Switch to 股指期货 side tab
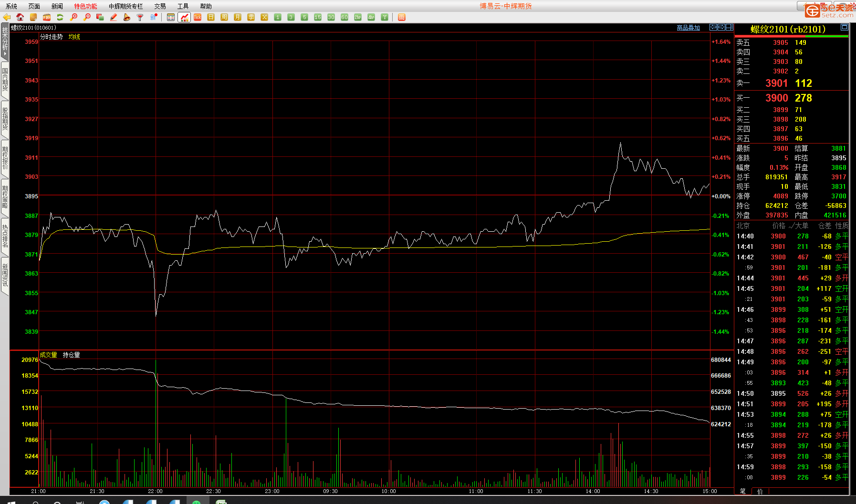The width and height of the screenshot is (856, 504). point(5,119)
